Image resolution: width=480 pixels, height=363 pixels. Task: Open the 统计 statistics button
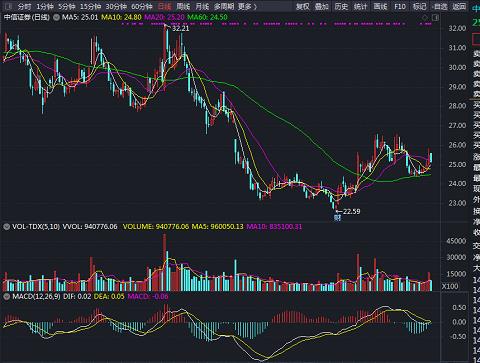click(361, 7)
